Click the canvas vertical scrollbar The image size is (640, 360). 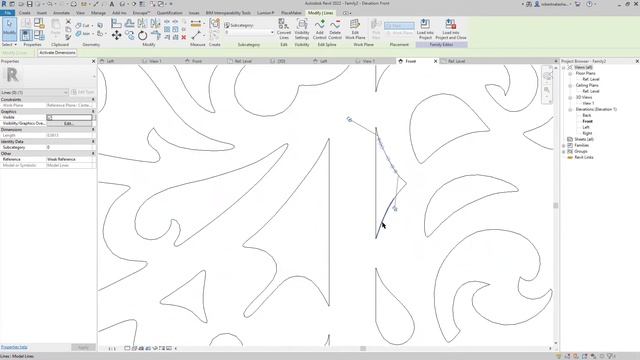coord(556,204)
